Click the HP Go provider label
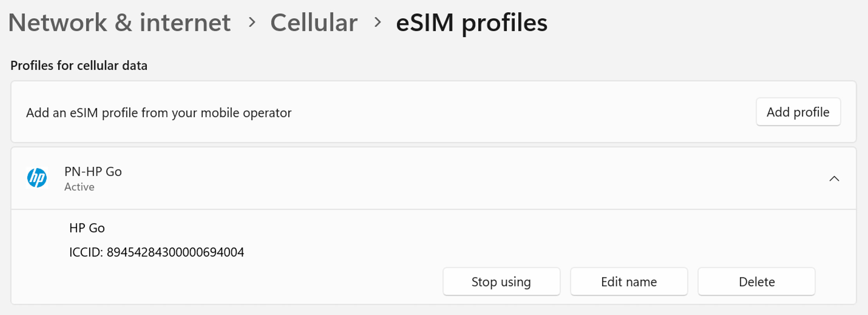 point(87,228)
